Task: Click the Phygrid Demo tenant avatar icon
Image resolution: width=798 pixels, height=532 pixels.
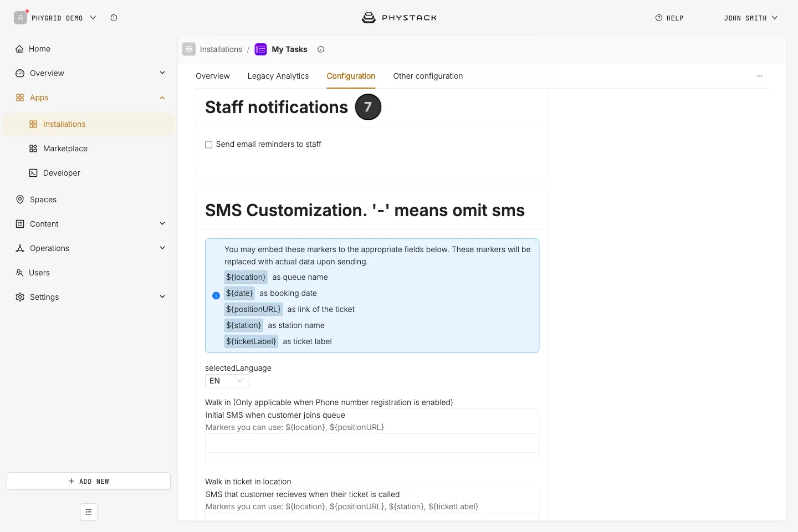Action: click(x=21, y=18)
